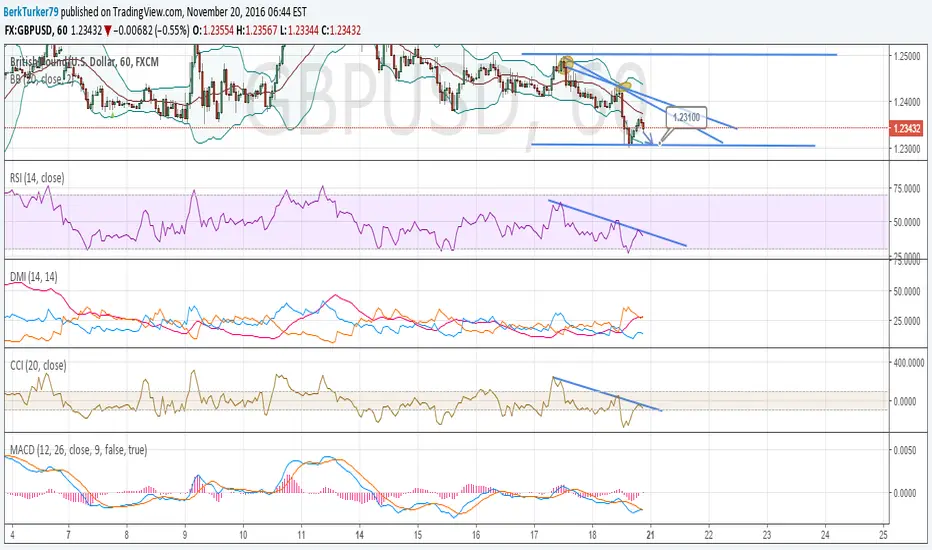Viewport: 932px width, 550px height.
Task: Click the RSI (14, close) indicator label
Action: pyautogui.click(x=37, y=178)
